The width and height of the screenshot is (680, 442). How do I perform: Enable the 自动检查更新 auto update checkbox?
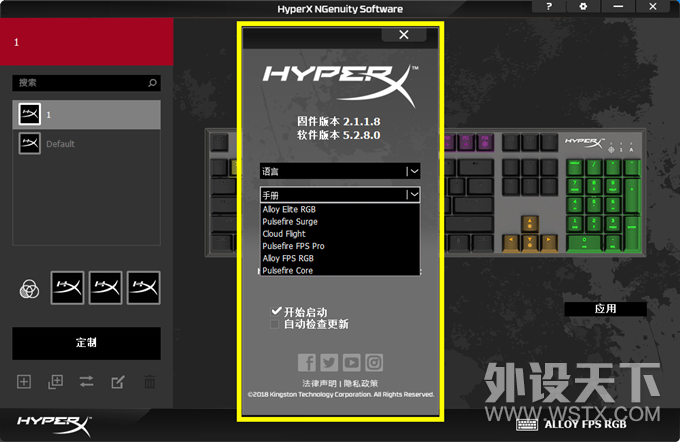click(275, 324)
